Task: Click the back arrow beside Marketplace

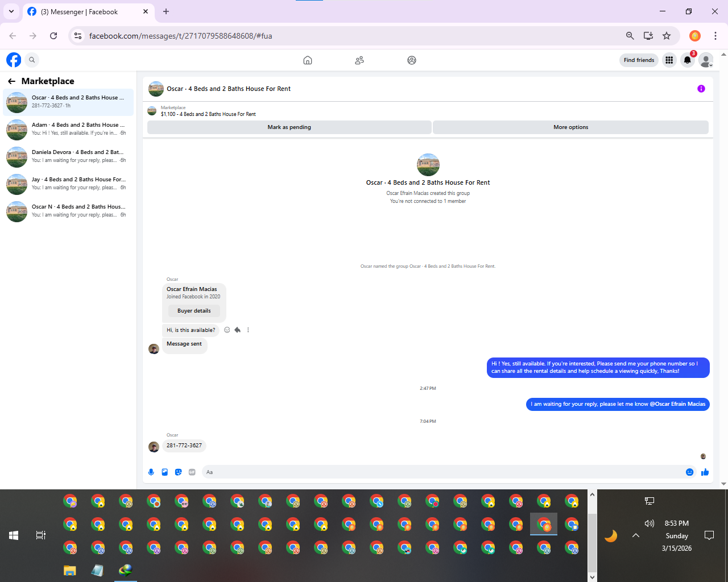Action: pyautogui.click(x=11, y=81)
